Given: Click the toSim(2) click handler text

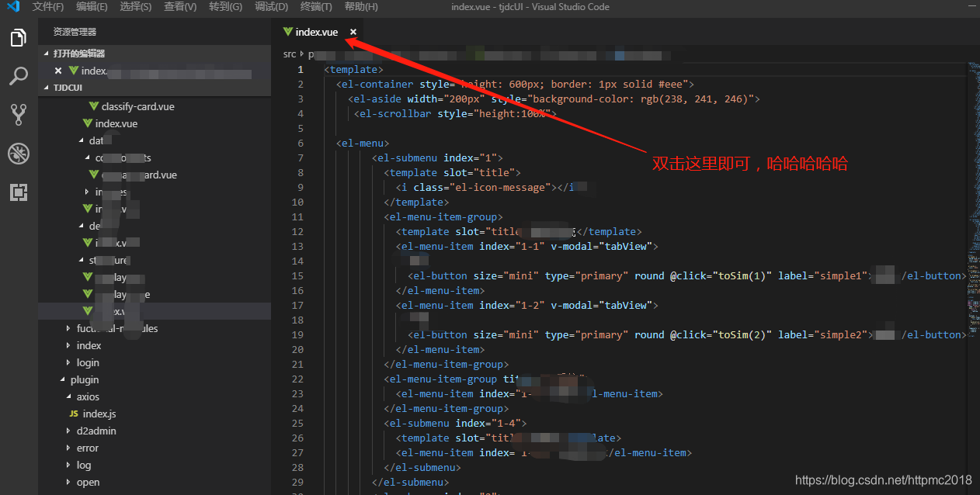Looking at the screenshot, I should 742,334.
